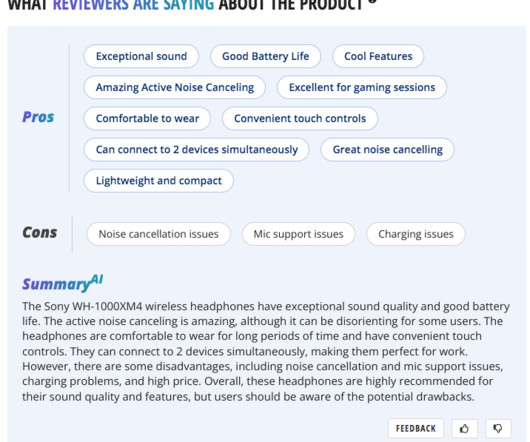The width and height of the screenshot is (530, 442).
Task: Click the Pros section label
Action: (38, 117)
